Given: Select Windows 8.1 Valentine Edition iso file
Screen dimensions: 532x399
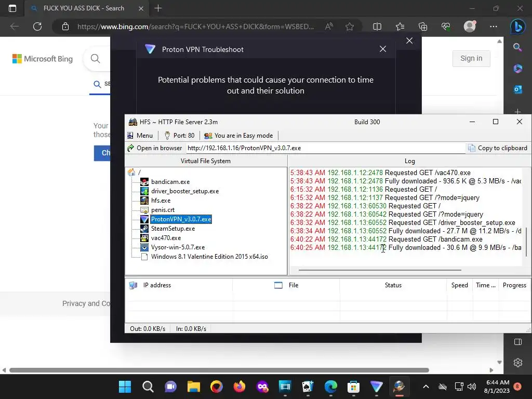Looking at the screenshot, I should 209,257.
